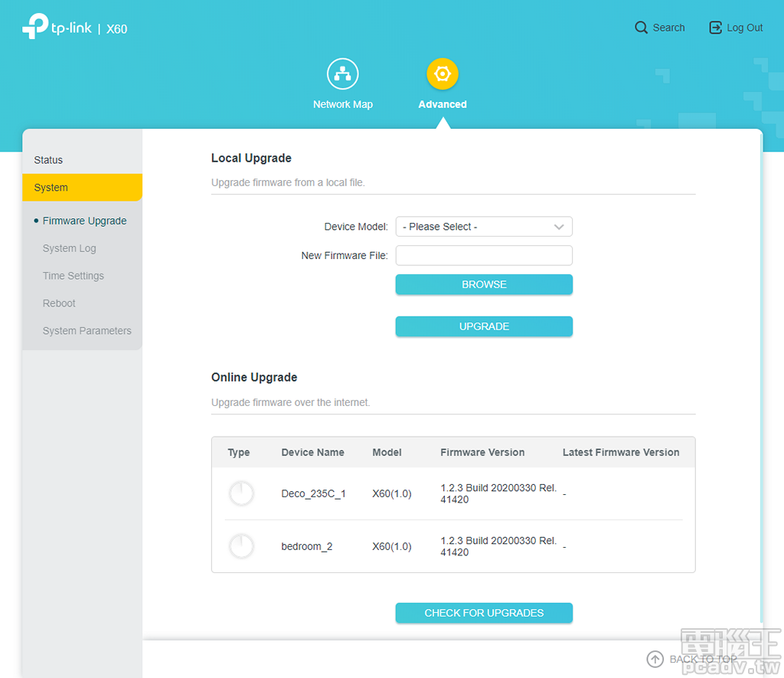Open System Parameters in sidebar
This screenshot has height=678, width=784.
coord(87,331)
